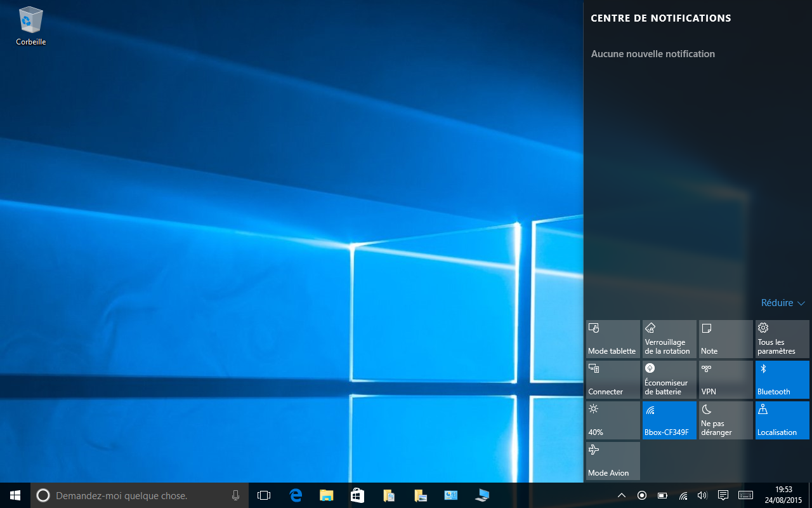
Task: Open the VPN quick action tile
Action: tap(726, 380)
